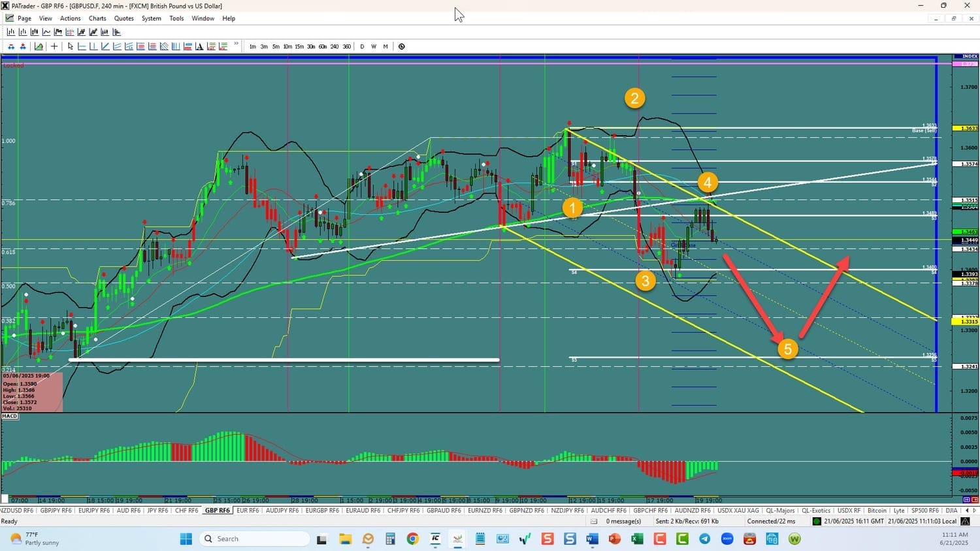Click the '0 message(s)' status bar entry
This screenshot has width=980, height=551.
tap(623, 521)
